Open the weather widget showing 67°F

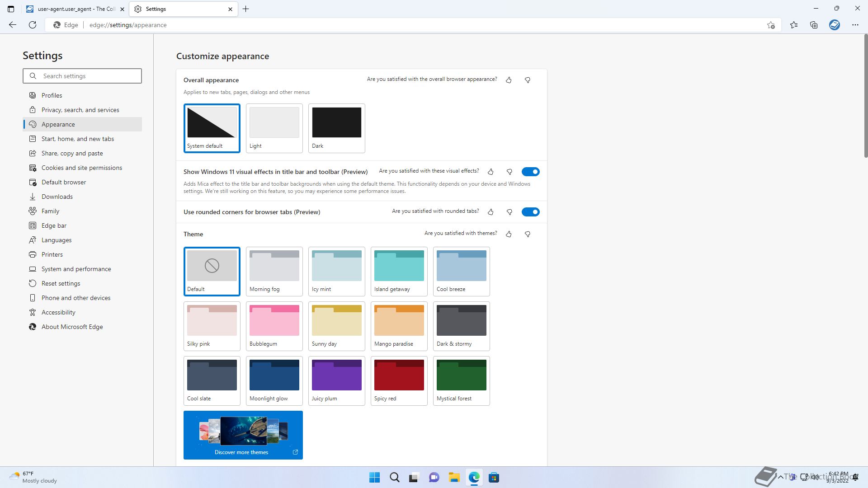33,477
